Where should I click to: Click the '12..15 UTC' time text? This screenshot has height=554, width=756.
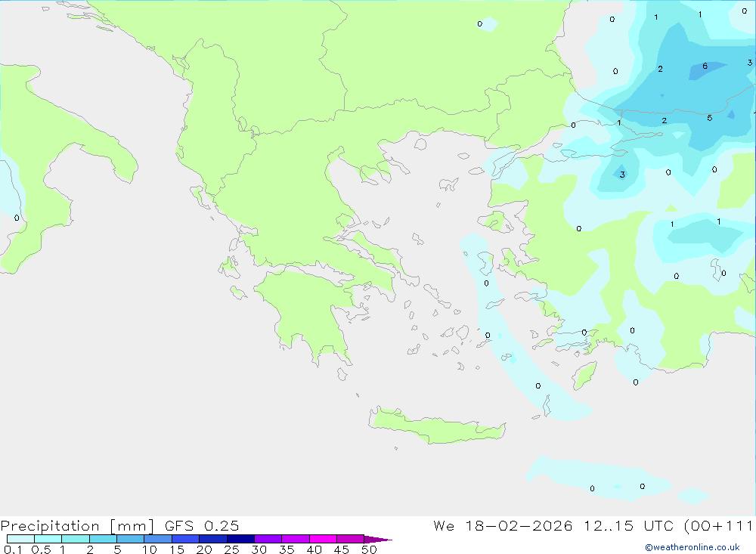pyautogui.click(x=629, y=525)
